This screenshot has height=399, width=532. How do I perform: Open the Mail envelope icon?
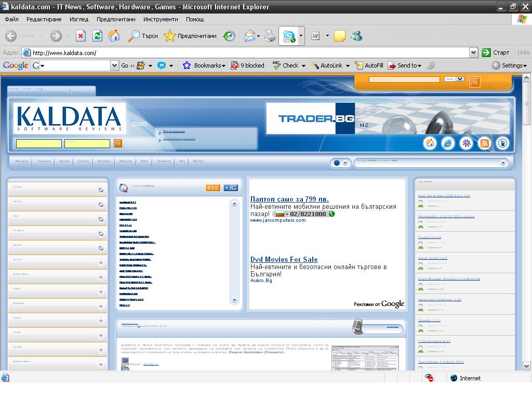(250, 36)
